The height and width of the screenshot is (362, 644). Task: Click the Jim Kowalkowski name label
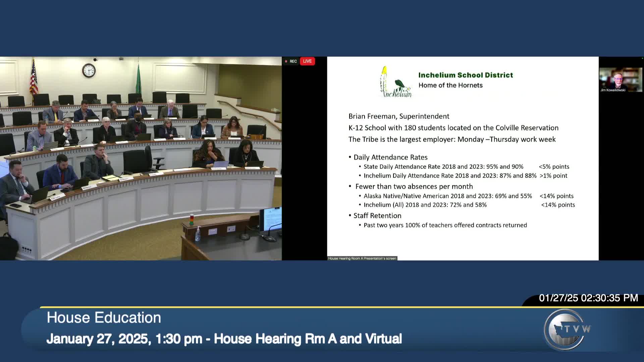click(x=613, y=90)
